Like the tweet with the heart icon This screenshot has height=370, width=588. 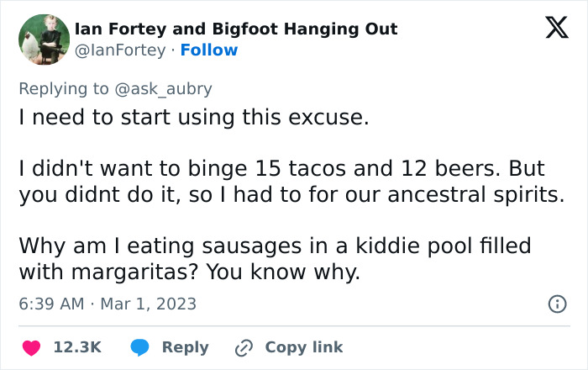31,347
